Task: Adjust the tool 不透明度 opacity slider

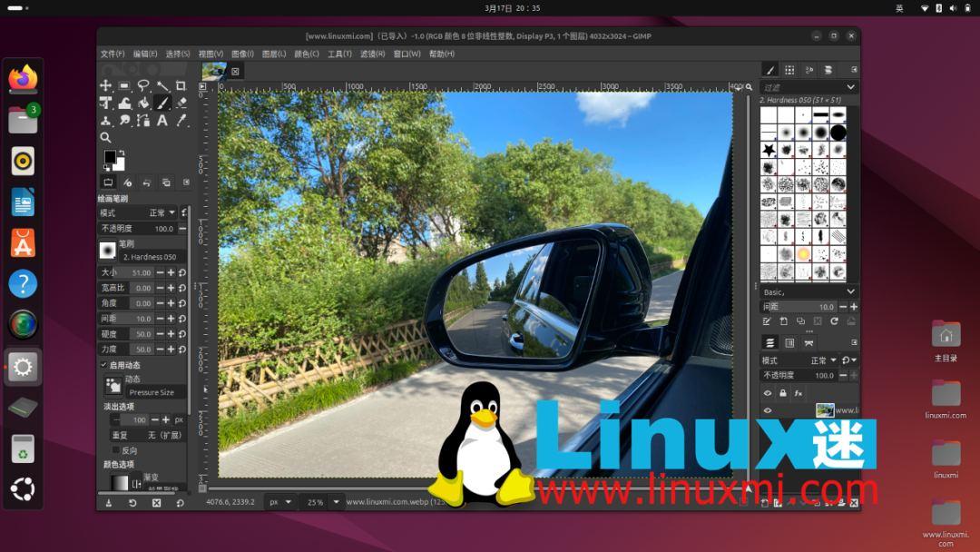Action: [138, 229]
